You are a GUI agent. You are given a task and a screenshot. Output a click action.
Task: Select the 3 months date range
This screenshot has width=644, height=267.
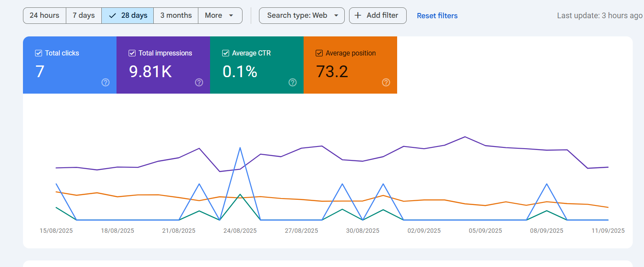click(176, 16)
